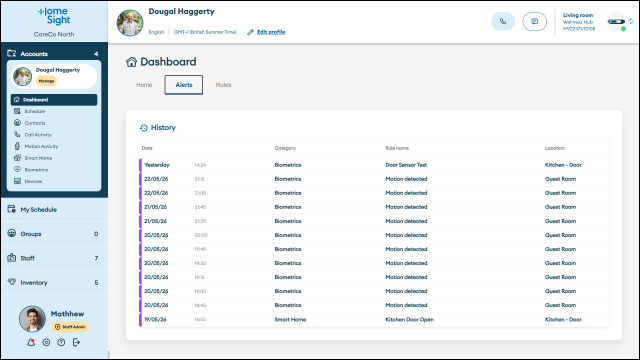
Task: Click the logout icon in sidebar footer
Action: [76, 342]
